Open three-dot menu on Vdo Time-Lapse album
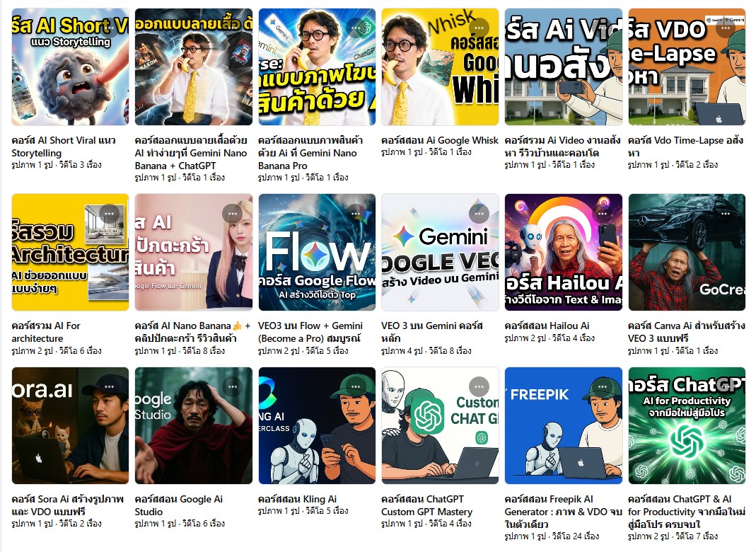The height and width of the screenshot is (552, 756). tap(726, 28)
